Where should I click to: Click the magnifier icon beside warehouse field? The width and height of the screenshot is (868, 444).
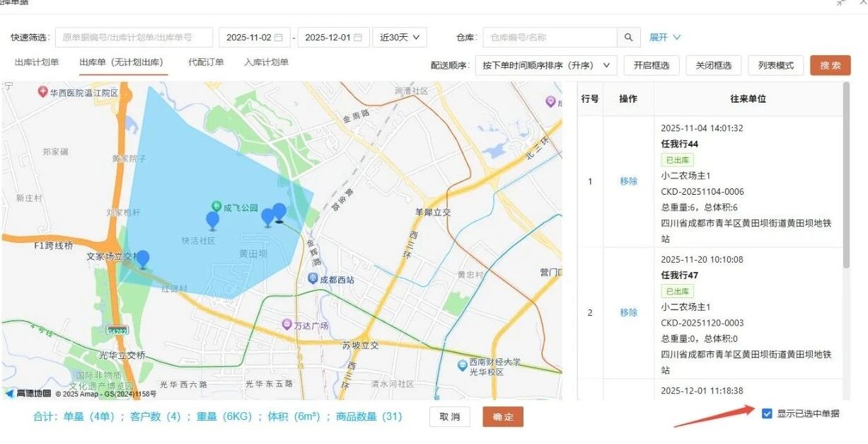pyautogui.click(x=628, y=38)
